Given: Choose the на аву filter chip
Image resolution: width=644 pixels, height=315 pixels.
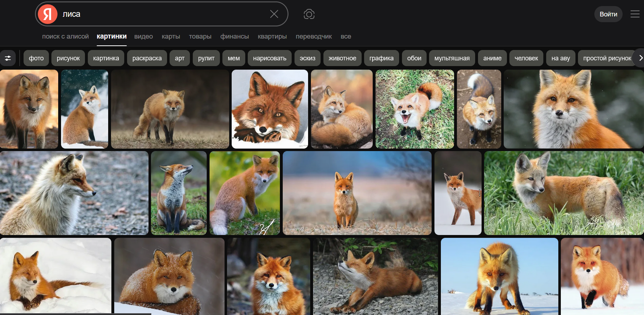Looking at the screenshot, I should (560, 58).
